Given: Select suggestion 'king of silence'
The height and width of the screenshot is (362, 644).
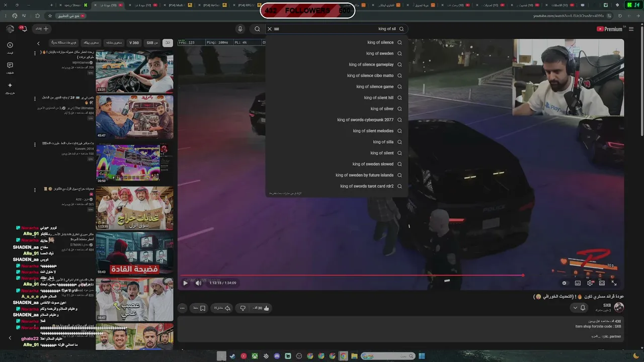Looking at the screenshot, I should [x=337, y=43].
